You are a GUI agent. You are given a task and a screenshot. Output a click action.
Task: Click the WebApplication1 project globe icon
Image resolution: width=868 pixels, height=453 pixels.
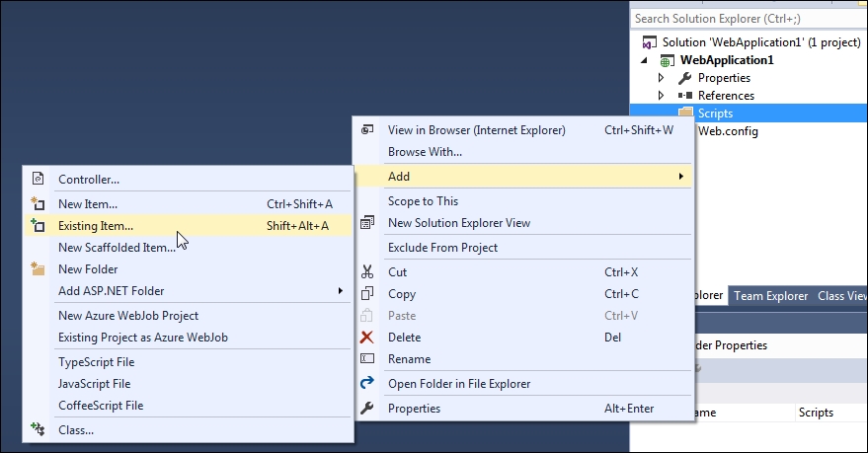[x=668, y=60]
